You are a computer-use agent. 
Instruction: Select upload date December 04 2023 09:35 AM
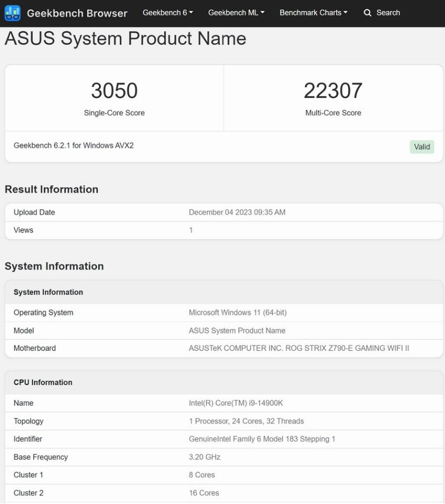click(x=237, y=213)
